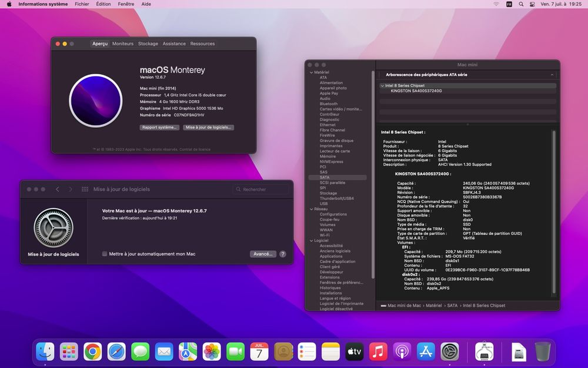The image size is (588, 368).
Task: Enable automatic Mac updates checkbox
Action: point(105,254)
